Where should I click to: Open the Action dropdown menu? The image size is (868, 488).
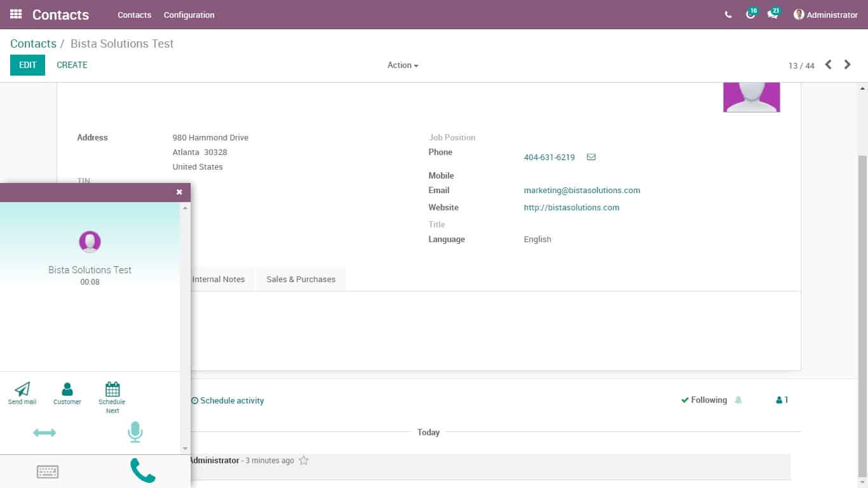[403, 65]
